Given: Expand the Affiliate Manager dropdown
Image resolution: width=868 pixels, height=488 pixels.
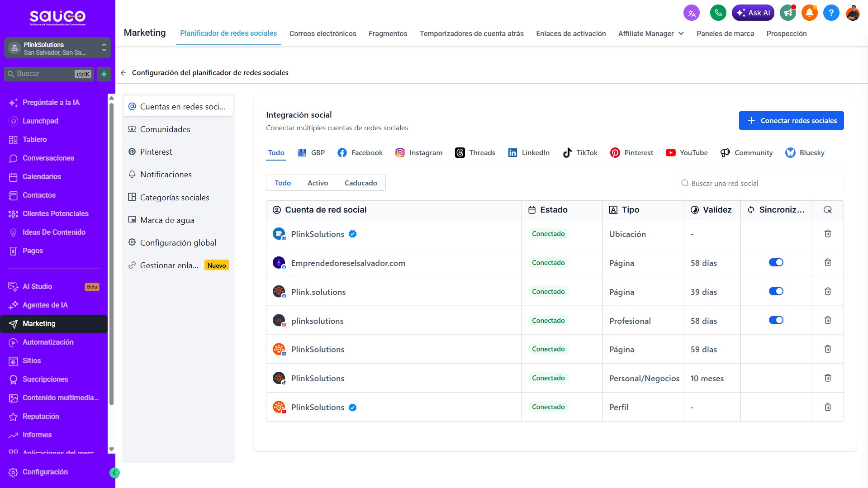Looking at the screenshot, I should pos(651,34).
